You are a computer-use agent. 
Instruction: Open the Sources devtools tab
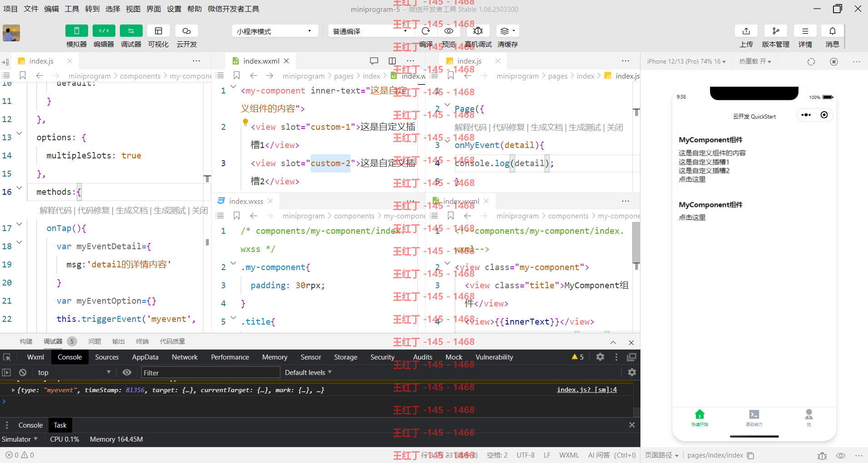[107, 357]
